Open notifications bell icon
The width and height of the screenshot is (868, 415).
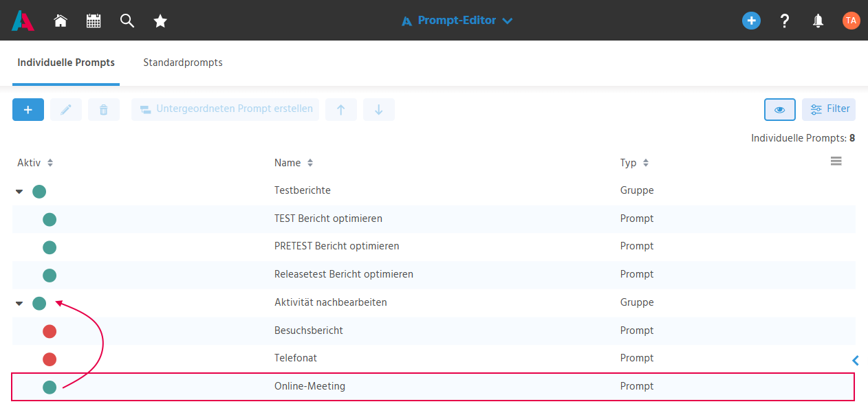[x=818, y=21]
